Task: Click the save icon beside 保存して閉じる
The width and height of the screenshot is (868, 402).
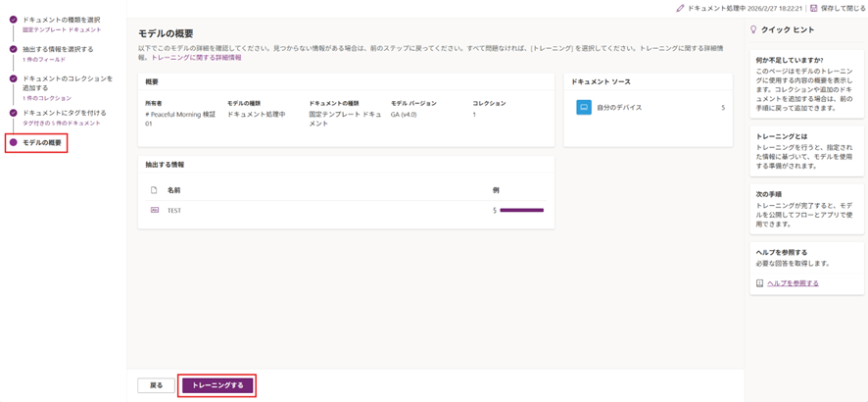Action: coord(814,8)
